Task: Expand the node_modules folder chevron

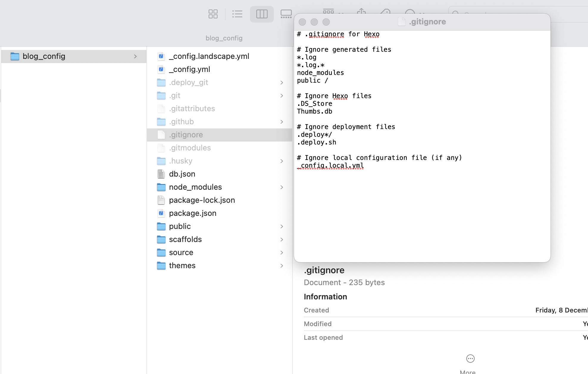Action: pyautogui.click(x=282, y=187)
